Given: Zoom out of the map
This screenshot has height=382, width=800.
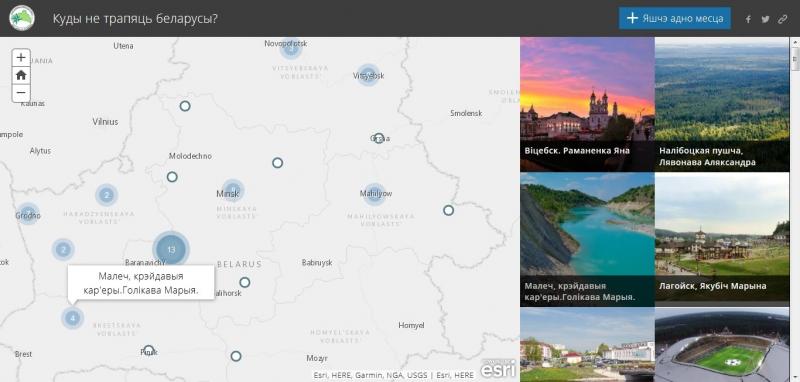Looking at the screenshot, I should point(21,93).
